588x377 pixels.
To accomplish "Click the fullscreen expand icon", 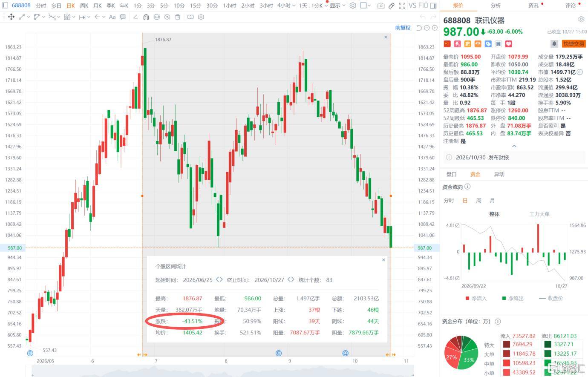I will 402,6.
